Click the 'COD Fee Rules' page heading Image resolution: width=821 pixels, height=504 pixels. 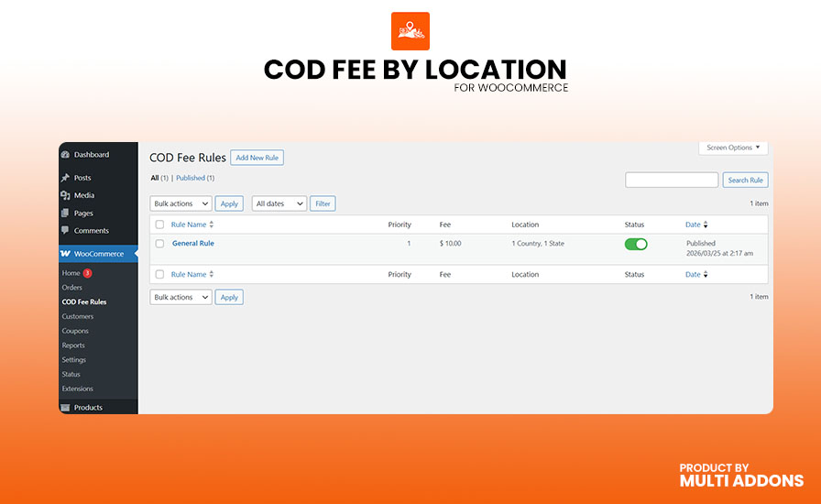pyautogui.click(x=188, y=158)
